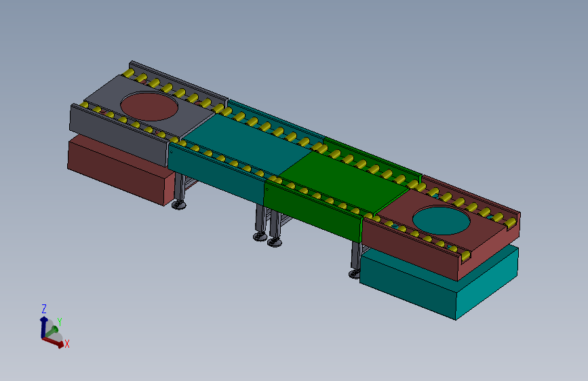Image resolution: width=588 pixels, height=381 pixels.
Task: Select the gray front side rail panel
Action: pyautogui.click(x=118, y=135)
